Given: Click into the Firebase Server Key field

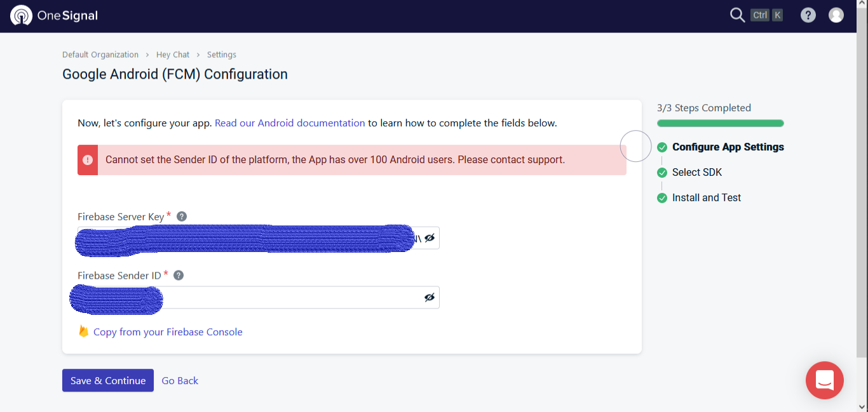Looking at the screenshot, I should [x=259, y=238].
